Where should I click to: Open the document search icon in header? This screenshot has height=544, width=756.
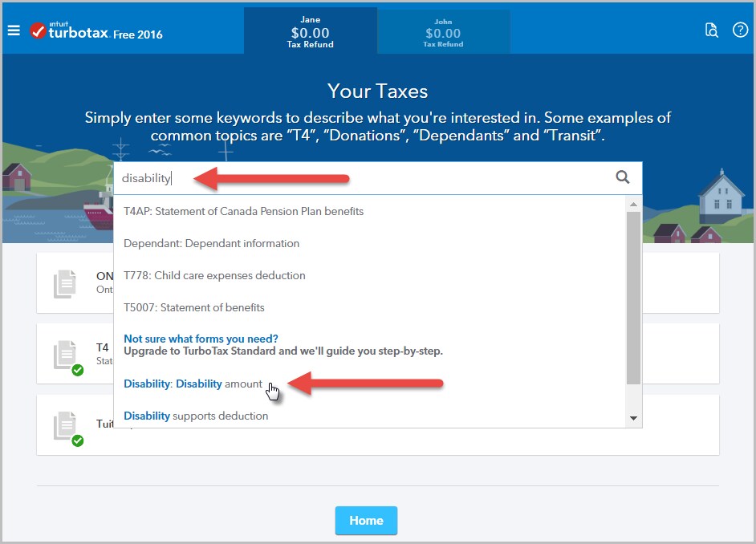coord(712,30)
